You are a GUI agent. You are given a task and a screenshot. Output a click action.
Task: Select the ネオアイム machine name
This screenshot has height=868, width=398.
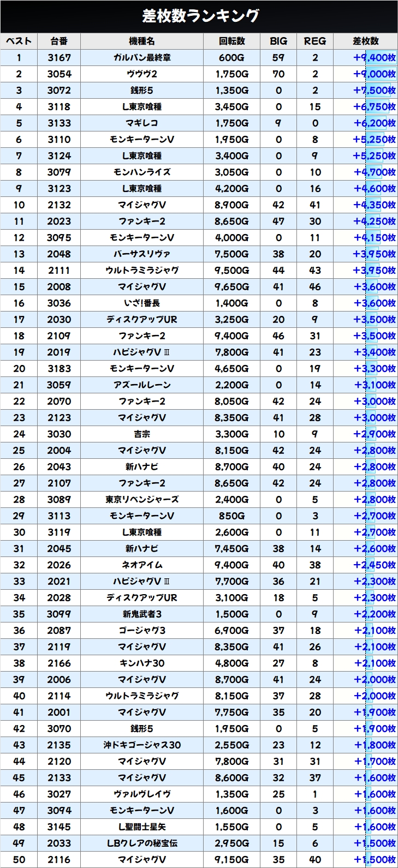pyautogui.click(x=142, y=565)
